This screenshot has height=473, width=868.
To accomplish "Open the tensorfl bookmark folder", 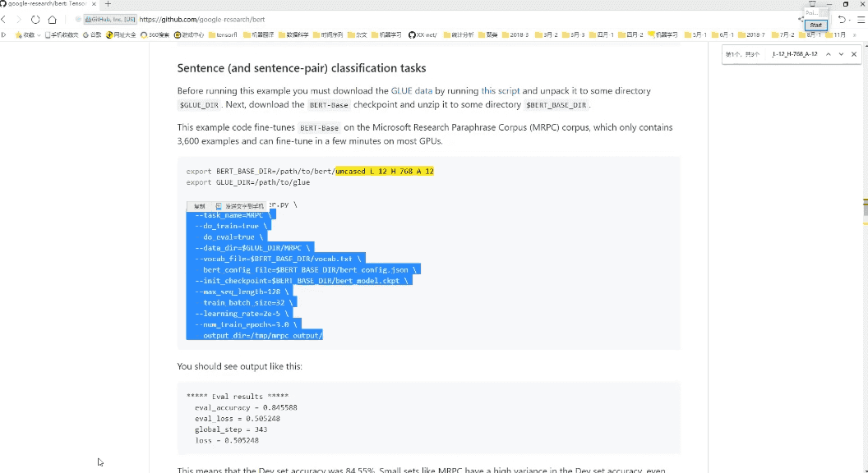I will (222, 35).
